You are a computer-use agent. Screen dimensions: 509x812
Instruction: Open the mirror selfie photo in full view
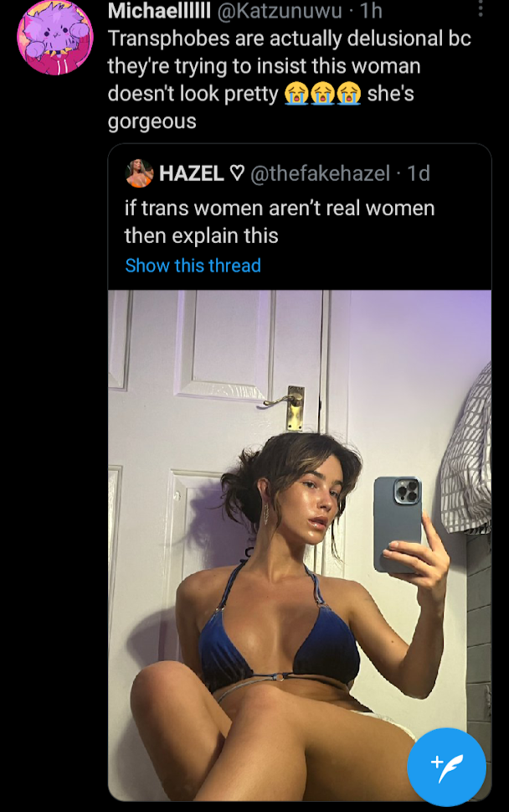(300, 546)
